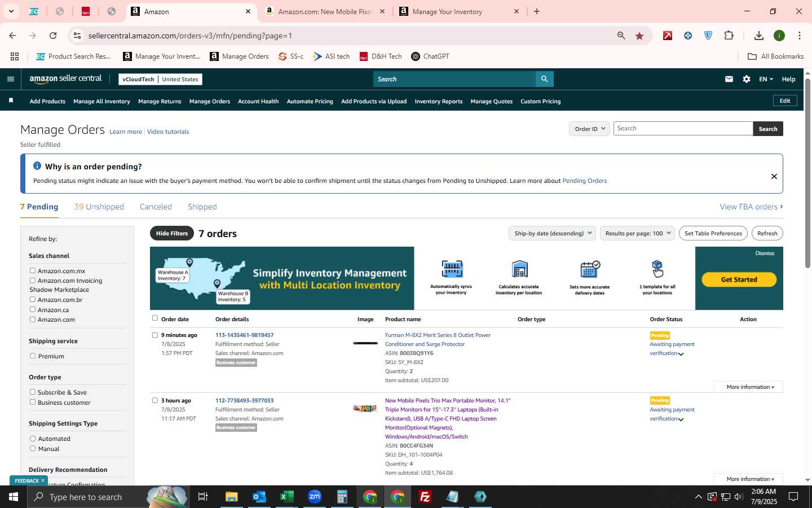Switch to the Canceled tab

(x=156, y=207)
